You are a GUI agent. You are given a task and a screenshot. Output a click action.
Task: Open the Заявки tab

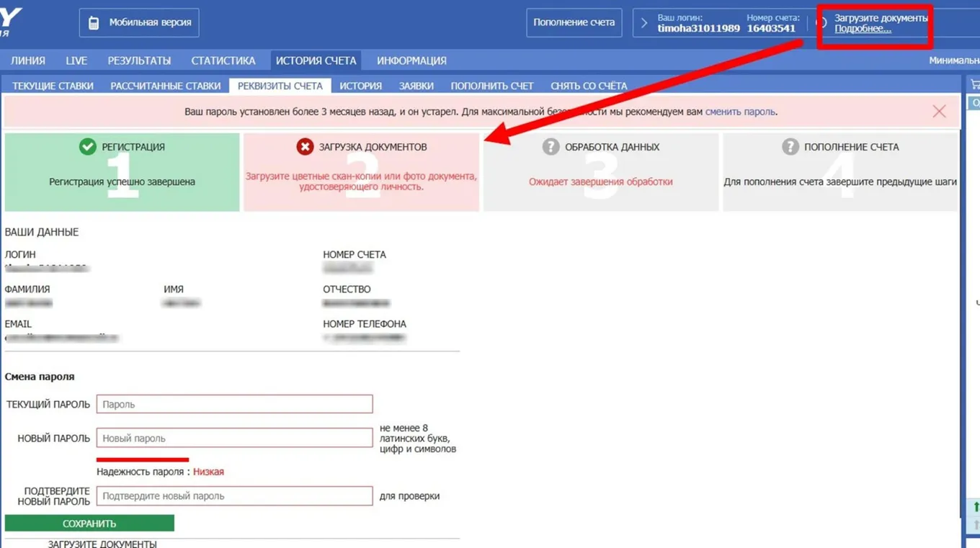(416, 86)
